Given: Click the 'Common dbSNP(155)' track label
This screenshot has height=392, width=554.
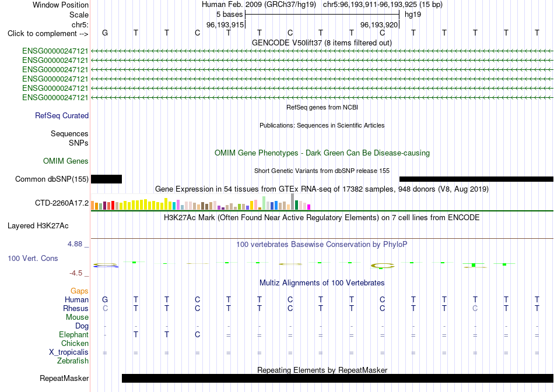Looking at the screenshot, I should coord(52,179).
